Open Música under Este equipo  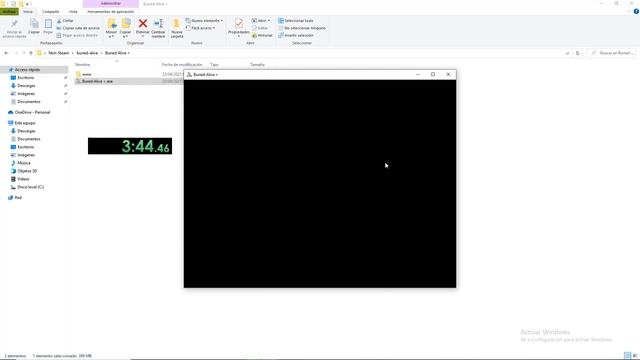point(23,163)
